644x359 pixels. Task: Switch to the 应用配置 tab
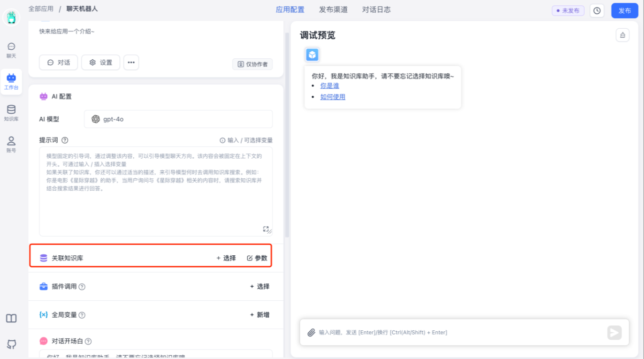click(x=290, y=10)
